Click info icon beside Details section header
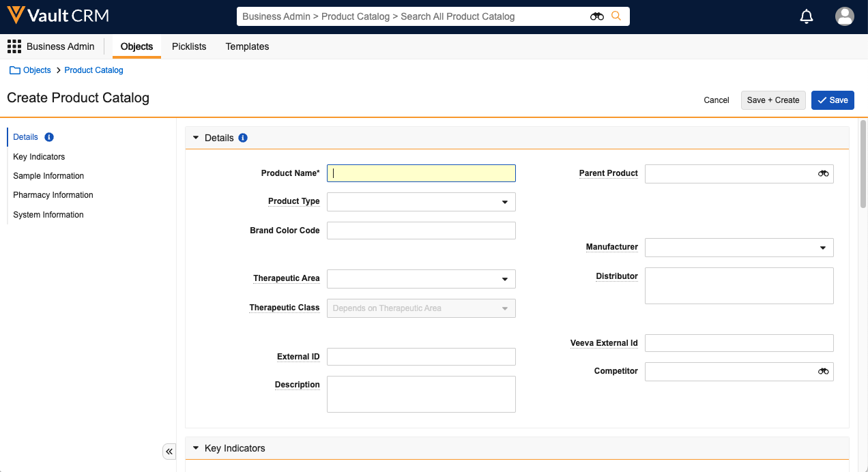The height and width of the screenshot is (472, 868). (x=243, y=138)
